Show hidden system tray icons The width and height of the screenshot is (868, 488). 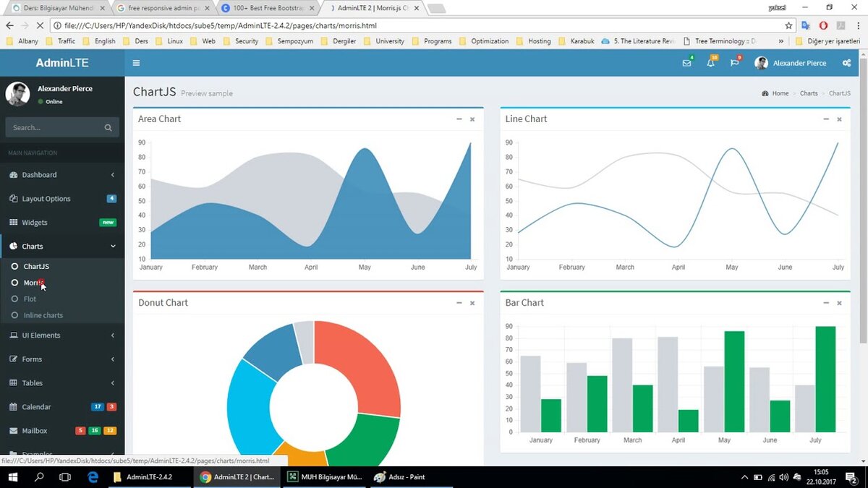744,477
